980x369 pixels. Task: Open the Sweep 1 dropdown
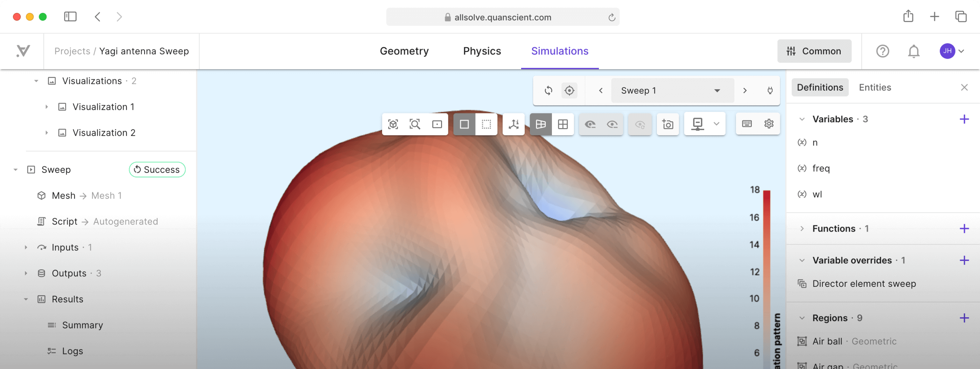[672, 91]
